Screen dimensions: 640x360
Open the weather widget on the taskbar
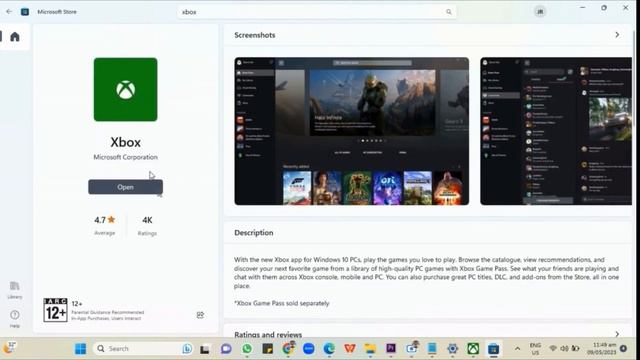(9, 348)
